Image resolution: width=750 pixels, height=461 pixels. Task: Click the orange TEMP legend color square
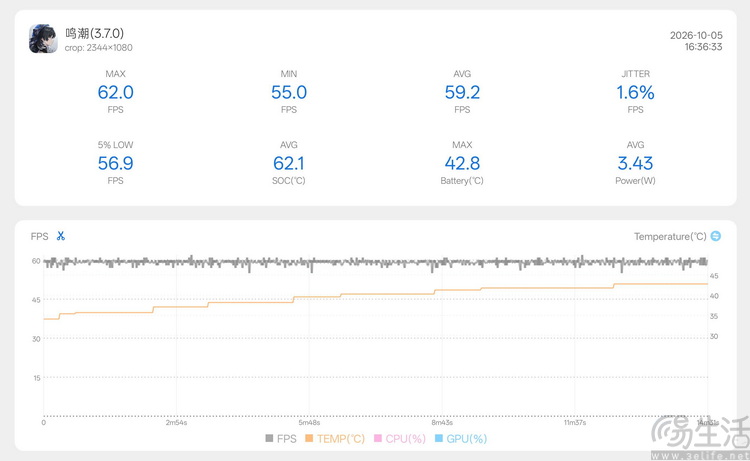pyautogui.click(x=309, y=439)
